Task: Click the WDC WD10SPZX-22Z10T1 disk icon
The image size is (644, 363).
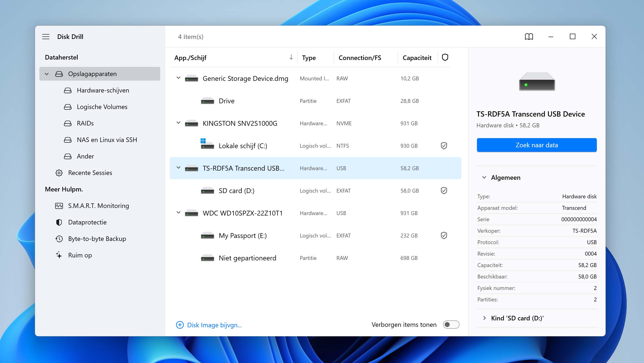Action: [x=192, y=213]
